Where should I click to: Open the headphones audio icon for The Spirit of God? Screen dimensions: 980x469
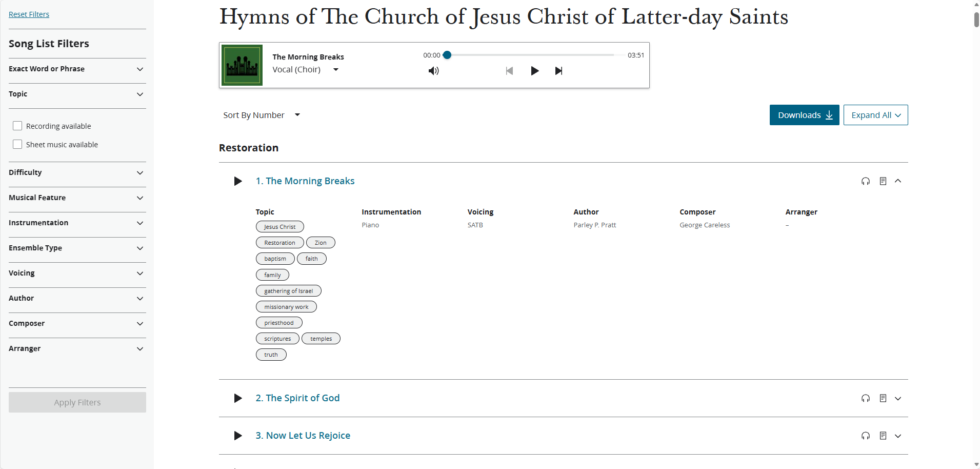pos(865,398)
